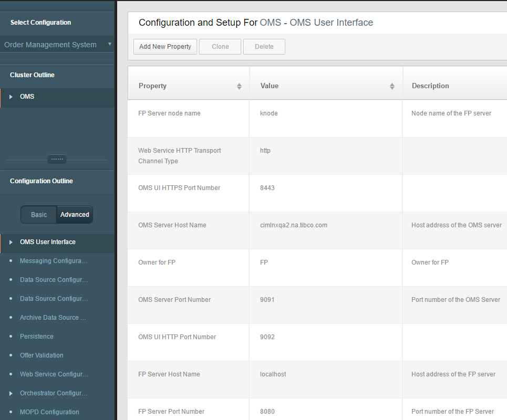Select Web Service Configuration item
This screenshot has height=420, width=507.
(53, 374)
